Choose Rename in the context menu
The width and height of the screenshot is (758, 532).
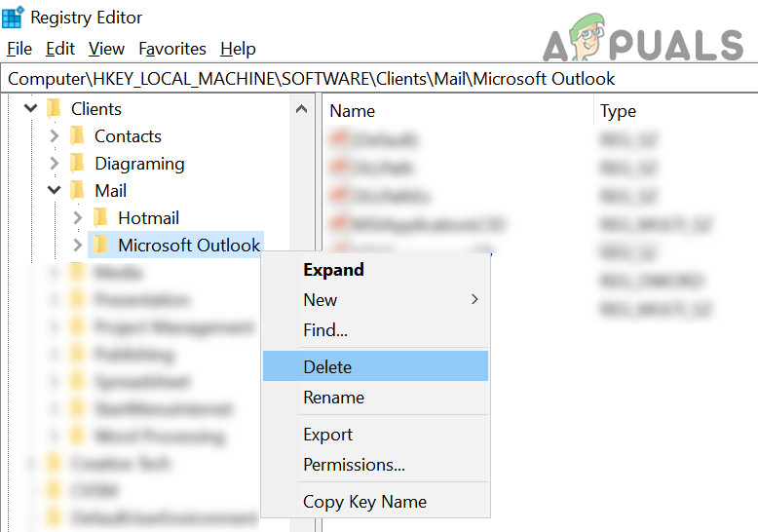(x=376, y=398)
